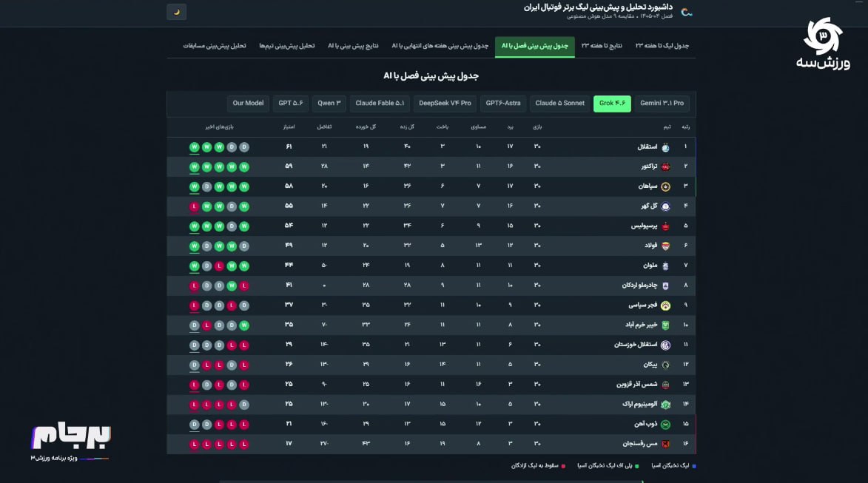The width and height of the screenshot is (868, 483).
Task: Click the 'امتیاز' points column header
Action: point(289,127)
